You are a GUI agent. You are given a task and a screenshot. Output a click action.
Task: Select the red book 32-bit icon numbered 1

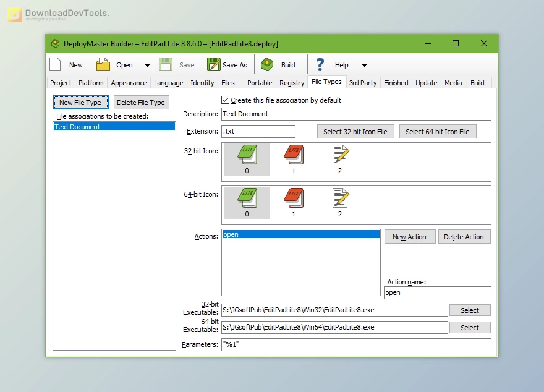coord(294,156)
